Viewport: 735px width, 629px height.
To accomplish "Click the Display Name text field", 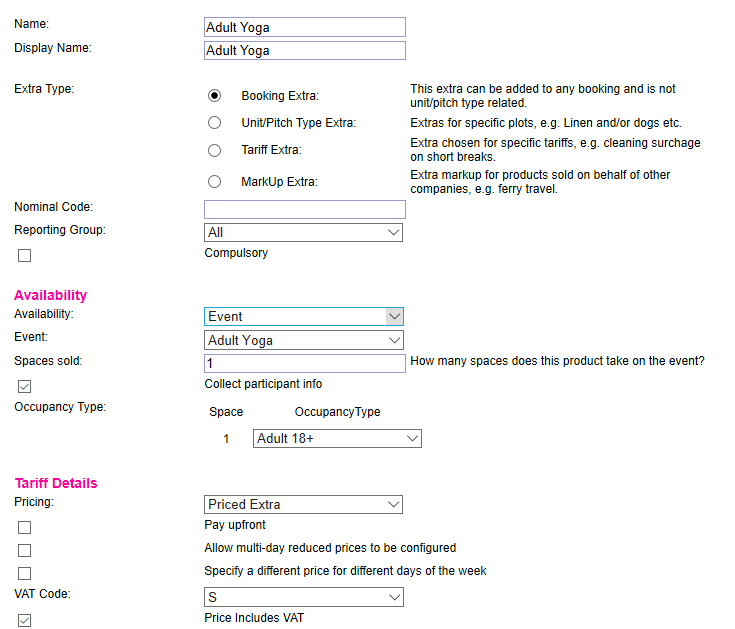I will tap(305, 50).
